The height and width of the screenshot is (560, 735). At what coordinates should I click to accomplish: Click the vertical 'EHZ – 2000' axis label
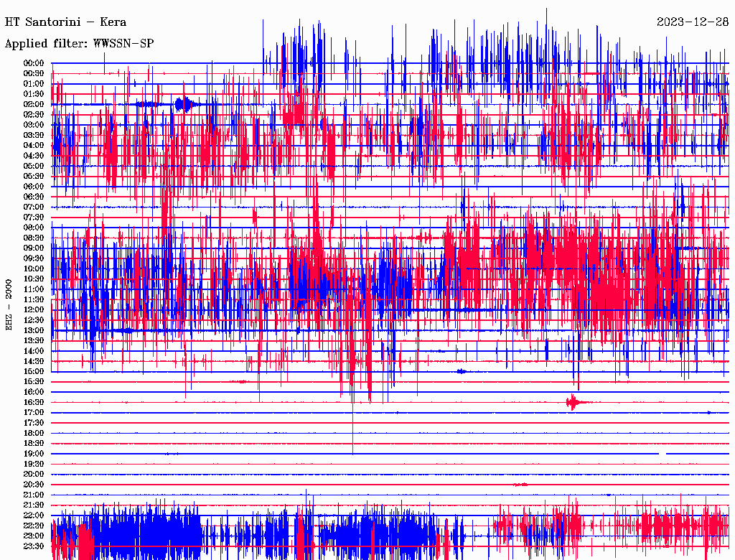[x=9, y=305]
